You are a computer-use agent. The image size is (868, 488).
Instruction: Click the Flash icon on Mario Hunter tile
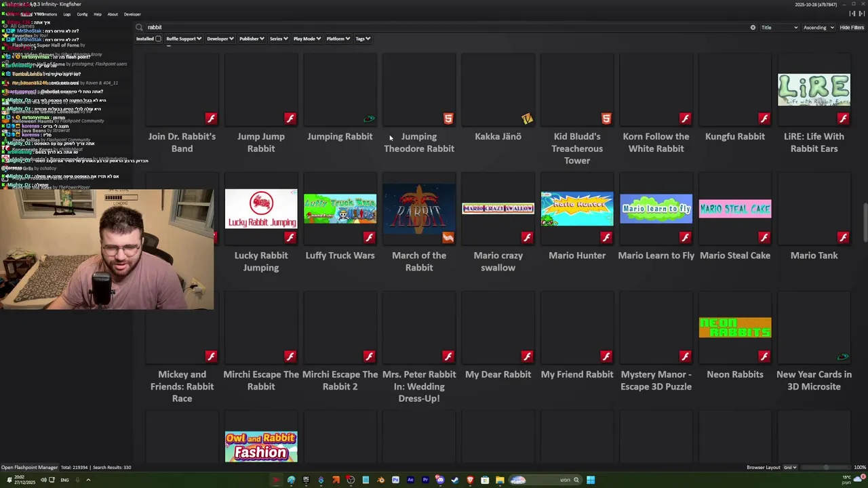pyautogui.click(x=606, y=237)
